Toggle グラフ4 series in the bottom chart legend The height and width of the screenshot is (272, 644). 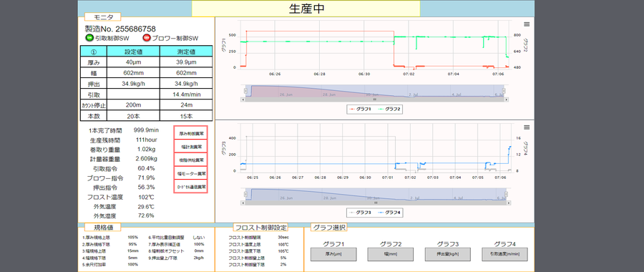coord(390,213)
